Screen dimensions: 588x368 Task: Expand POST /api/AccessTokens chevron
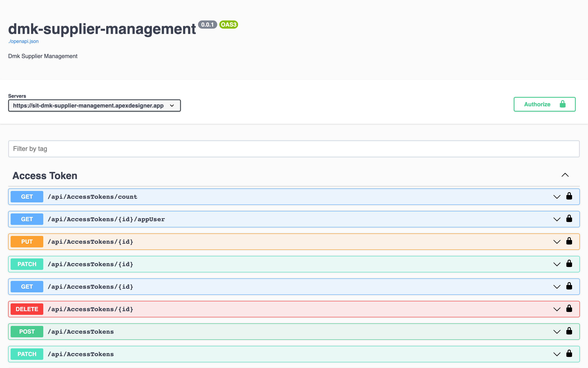(x=557, y=332)
